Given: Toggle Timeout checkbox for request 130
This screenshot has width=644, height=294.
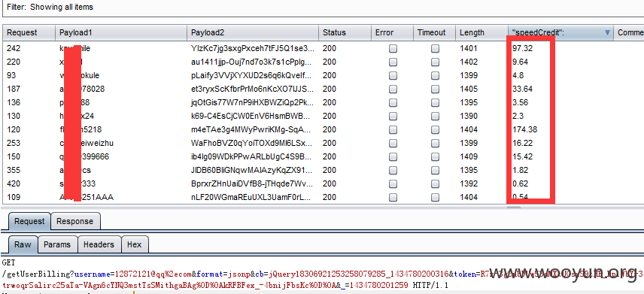Looking at the screenshot, I should (435, 117).
